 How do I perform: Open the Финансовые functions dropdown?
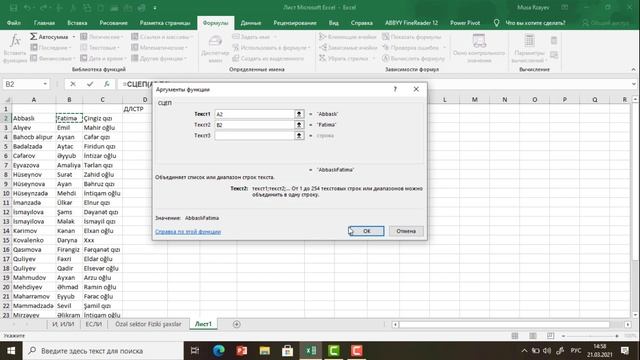(x=52, y=58)
